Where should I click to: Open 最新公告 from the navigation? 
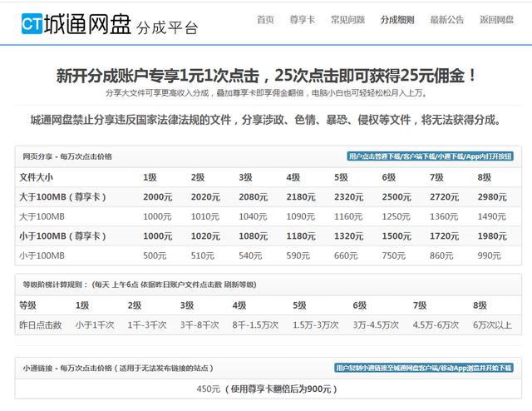[447, 20]
